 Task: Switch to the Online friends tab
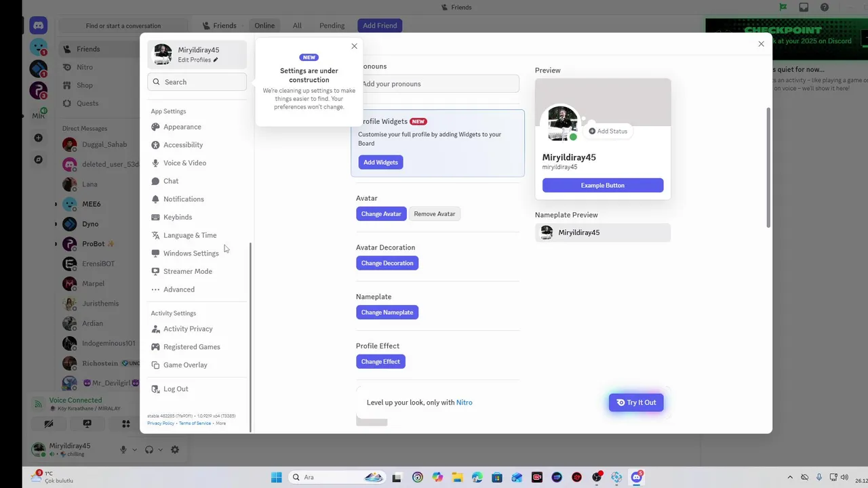(x=264, y=26)
